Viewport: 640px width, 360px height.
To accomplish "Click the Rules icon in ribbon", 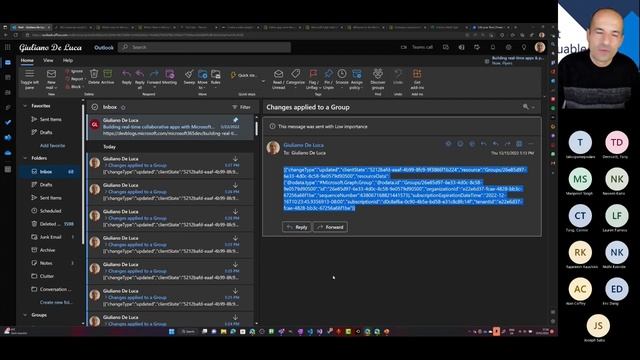I will 216,74.
